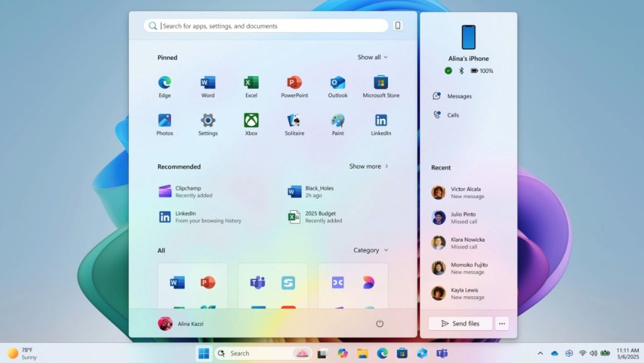Open the recommended LinkedIn browsing history item
Screen dimensions: 644x363
click(200, 217)
